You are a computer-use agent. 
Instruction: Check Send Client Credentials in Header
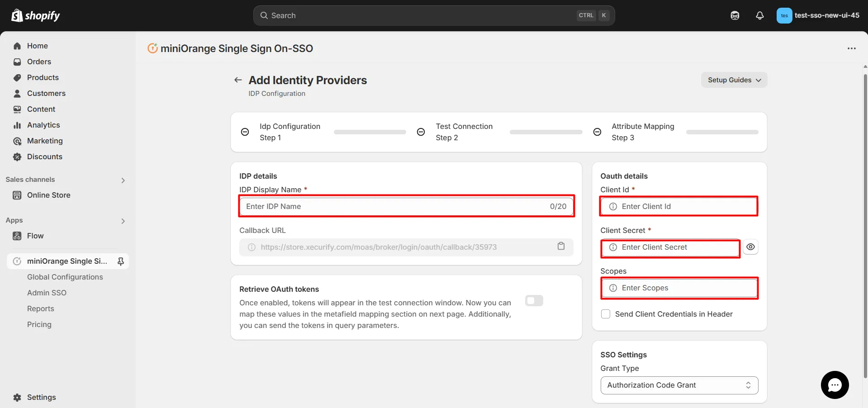[x=606, y=314]
